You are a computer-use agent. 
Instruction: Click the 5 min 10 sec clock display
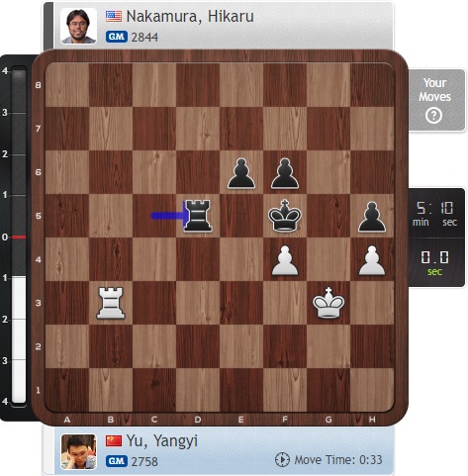(435, 214)
